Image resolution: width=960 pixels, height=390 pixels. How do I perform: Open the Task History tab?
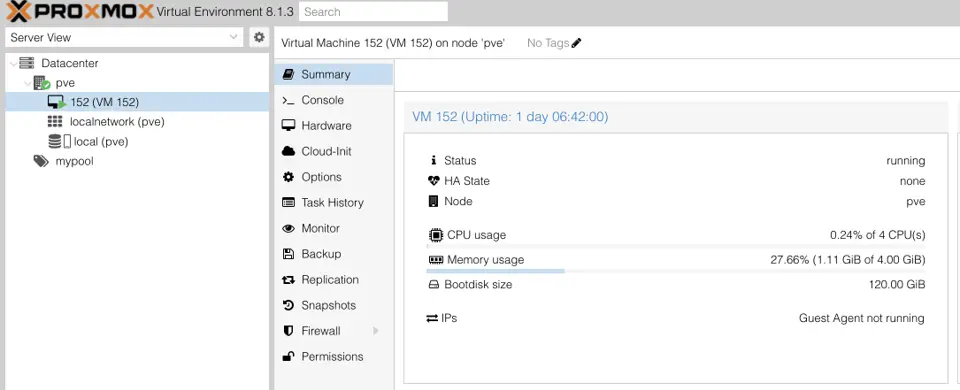pyautogui.click(x=334, y=203)
